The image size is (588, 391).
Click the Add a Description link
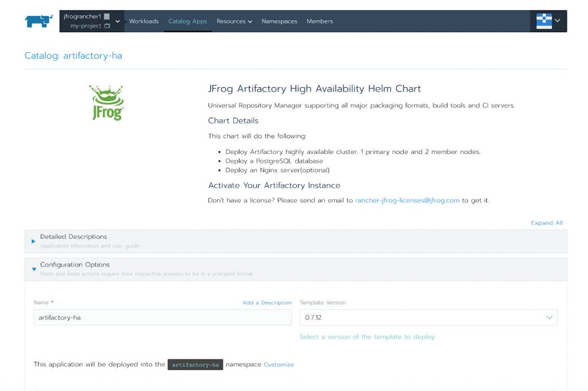coord(266,303)
